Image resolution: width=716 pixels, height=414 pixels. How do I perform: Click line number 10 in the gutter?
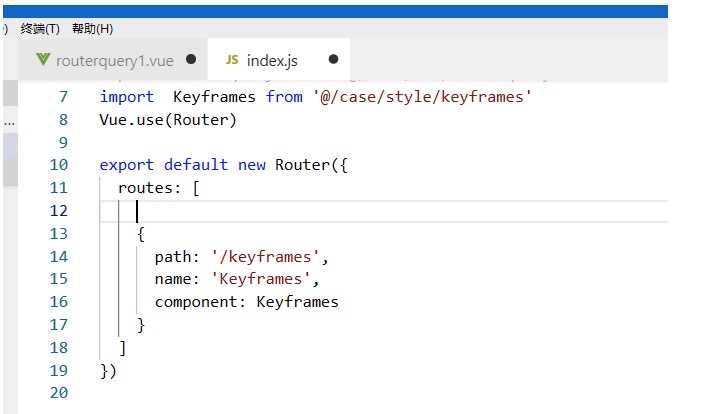[x=58, y=165]
